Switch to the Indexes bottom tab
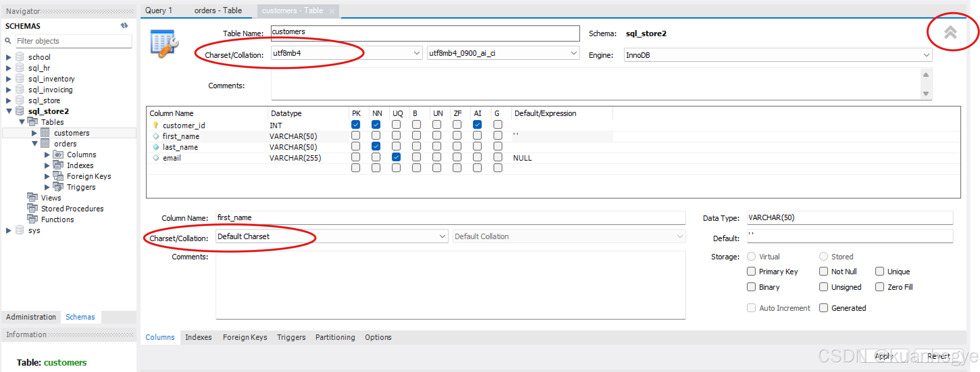The height and width of the screenshot is (372, 980). click(x=198, y=338)
